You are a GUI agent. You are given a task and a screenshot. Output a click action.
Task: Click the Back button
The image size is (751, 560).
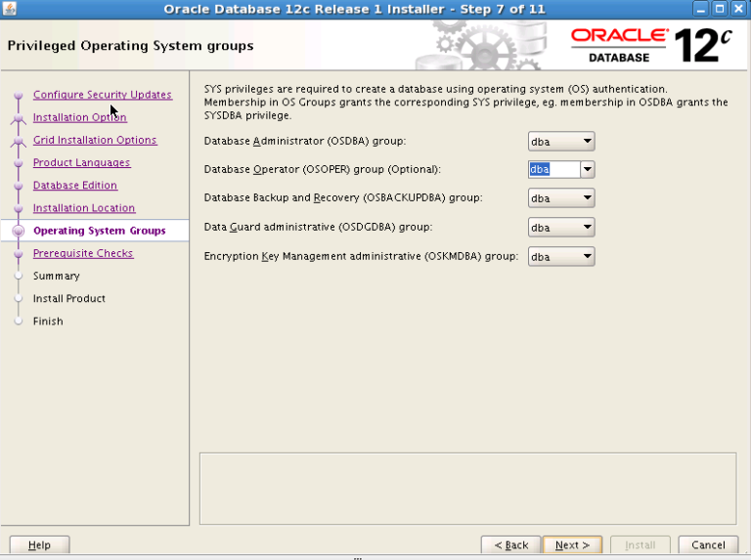point(511,544)
